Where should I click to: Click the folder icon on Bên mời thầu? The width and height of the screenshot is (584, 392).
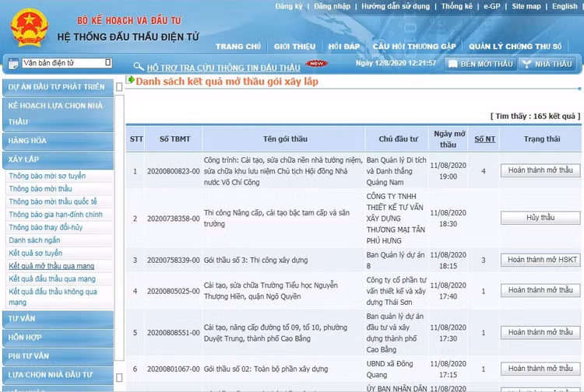pyautogui.click(x=454, y=65)
